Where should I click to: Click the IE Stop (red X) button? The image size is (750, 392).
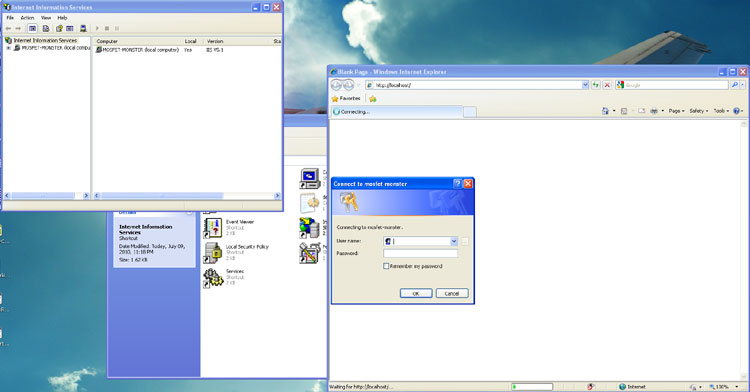pos(607,85)
